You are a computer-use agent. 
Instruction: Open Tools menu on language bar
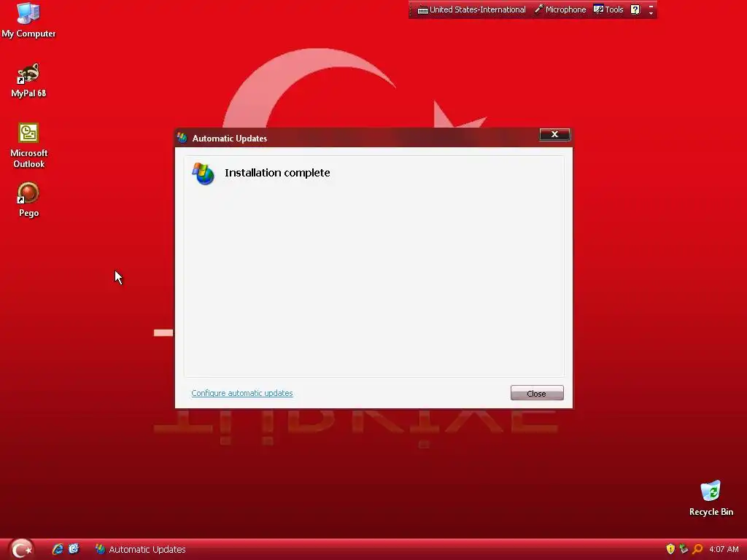pyautogui.click(x=608, y=9)
